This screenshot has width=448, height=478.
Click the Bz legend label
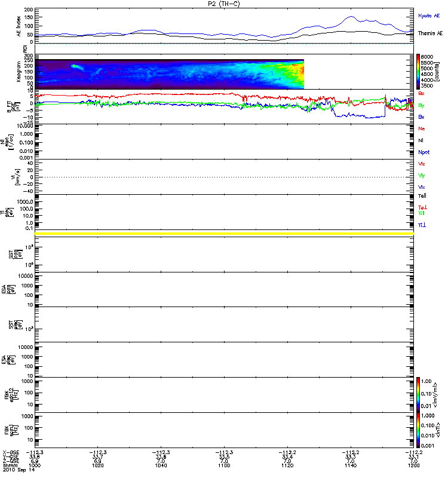click(421, 93)
